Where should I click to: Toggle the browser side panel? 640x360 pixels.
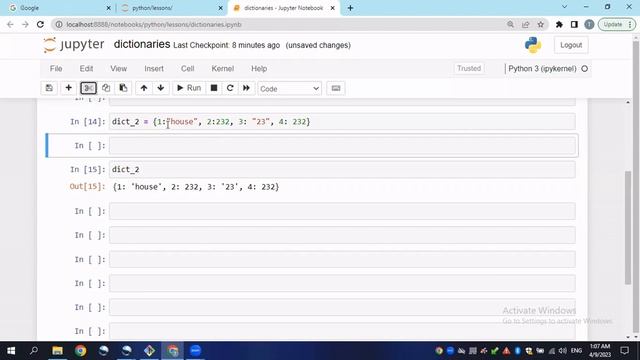574,24
